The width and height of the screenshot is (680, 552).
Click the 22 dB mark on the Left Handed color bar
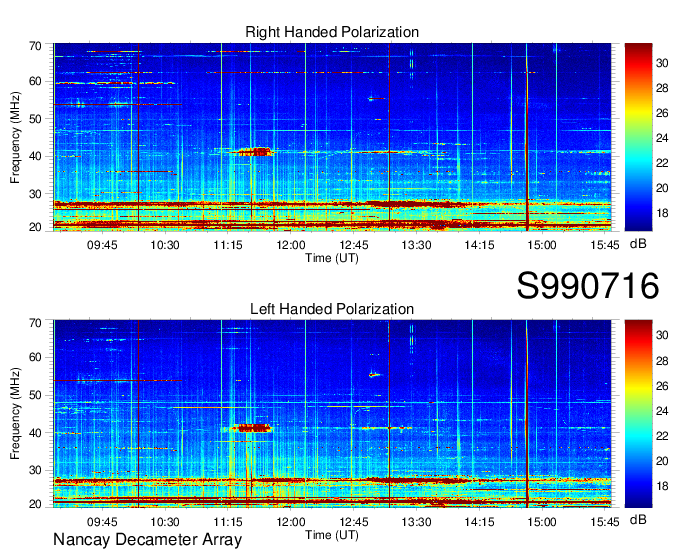(x=662, y=436)
